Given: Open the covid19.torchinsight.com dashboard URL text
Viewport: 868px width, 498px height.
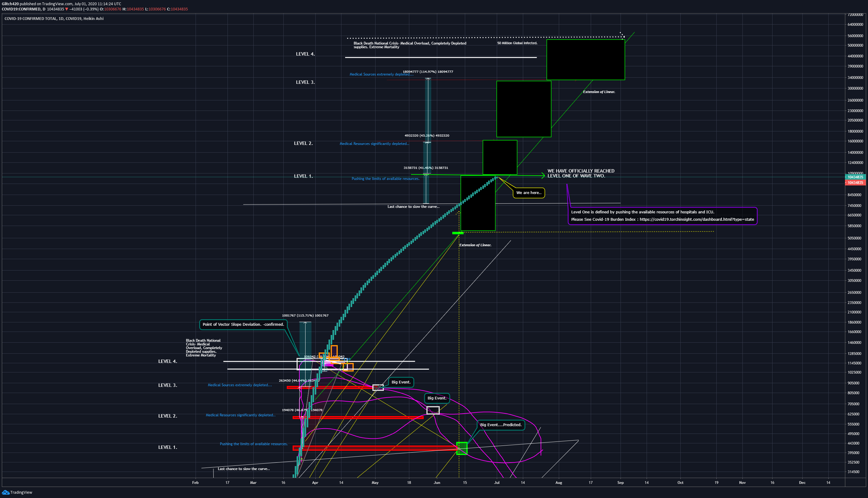Looking at the screenshot, I should [x=697, y=219].
